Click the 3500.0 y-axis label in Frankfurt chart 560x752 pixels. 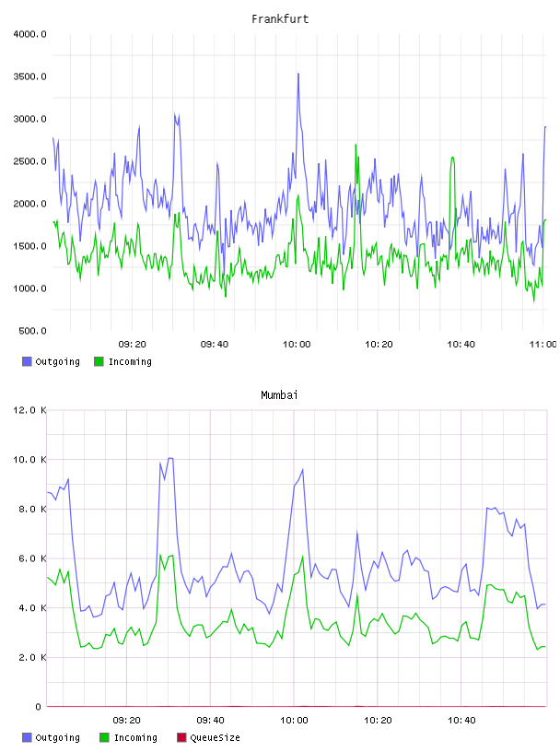[x=29, y=76]
